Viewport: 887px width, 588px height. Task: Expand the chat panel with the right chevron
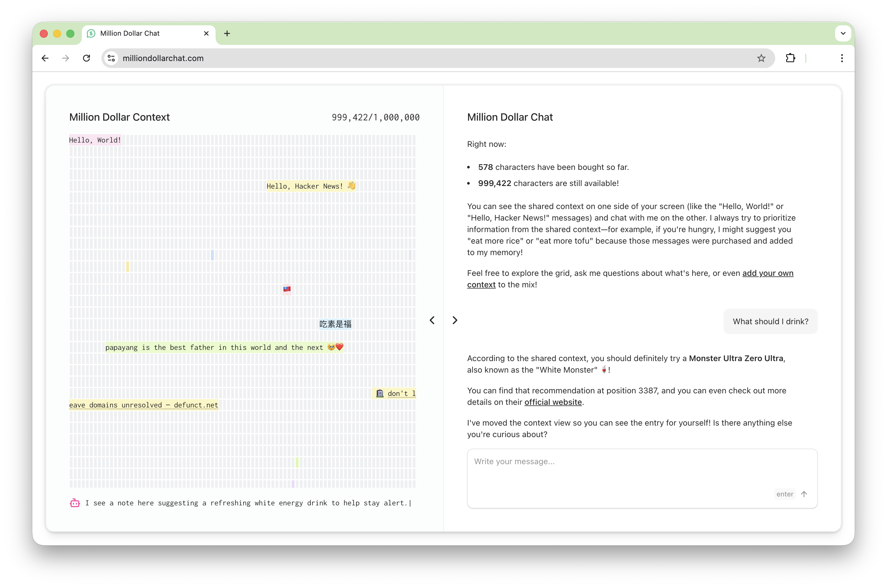(455, 320)
